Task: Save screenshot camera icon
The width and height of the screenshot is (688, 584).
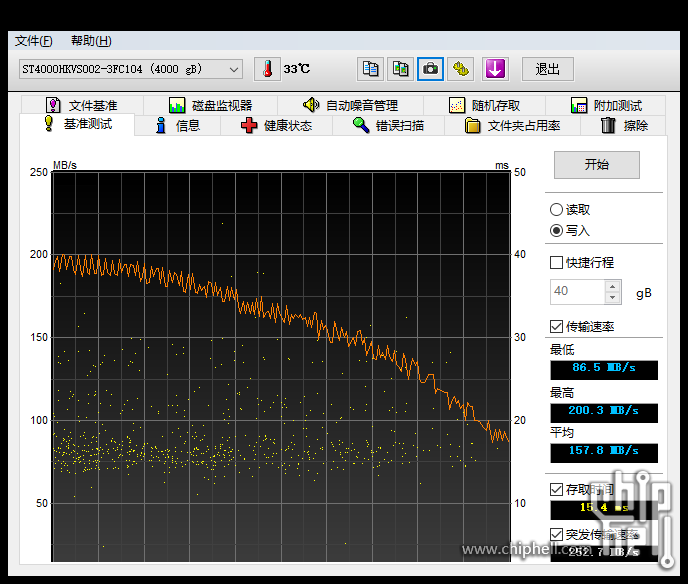Action: (430, 69)
